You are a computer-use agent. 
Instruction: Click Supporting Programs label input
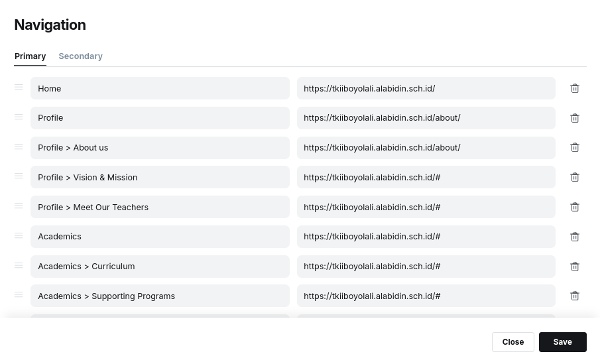tap(160, 296)
